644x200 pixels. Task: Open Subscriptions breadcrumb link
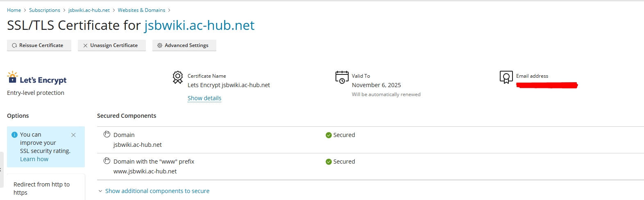coord(45,10)
